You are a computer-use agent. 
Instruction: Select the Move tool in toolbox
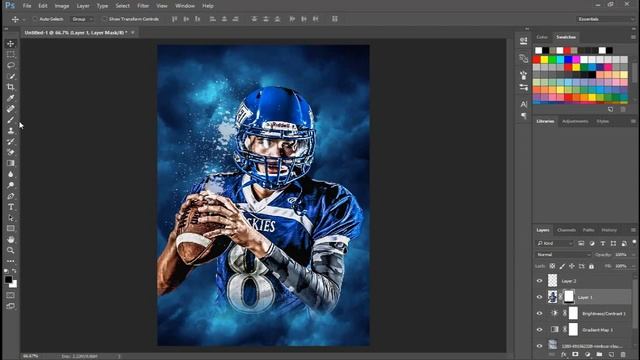tap(11, 43)
